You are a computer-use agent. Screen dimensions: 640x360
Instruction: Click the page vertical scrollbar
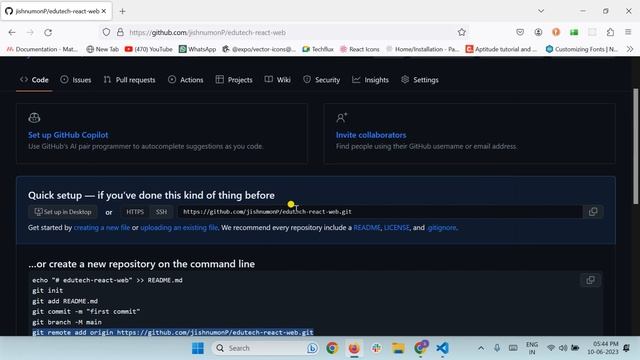pyautogui.click(x=636, y=146)
